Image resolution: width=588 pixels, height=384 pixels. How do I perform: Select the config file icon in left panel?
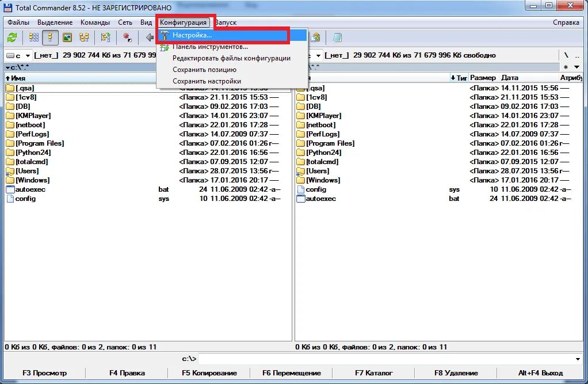point(10,199)
